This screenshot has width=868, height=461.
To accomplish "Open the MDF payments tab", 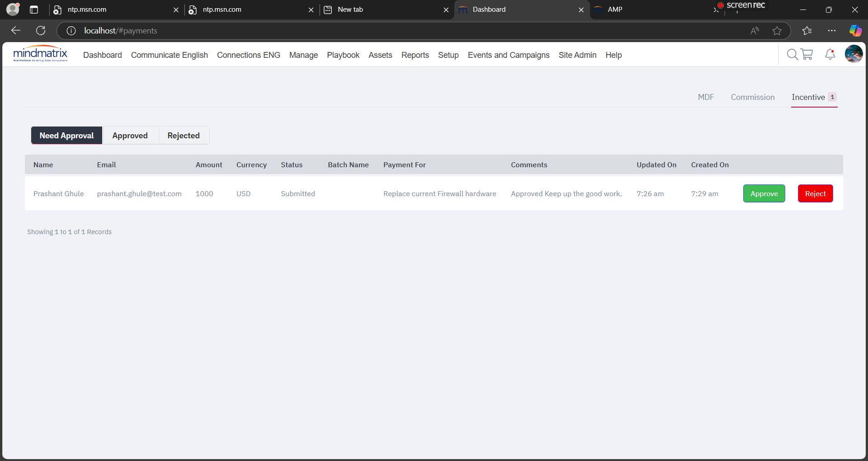I will coord(706,97).
